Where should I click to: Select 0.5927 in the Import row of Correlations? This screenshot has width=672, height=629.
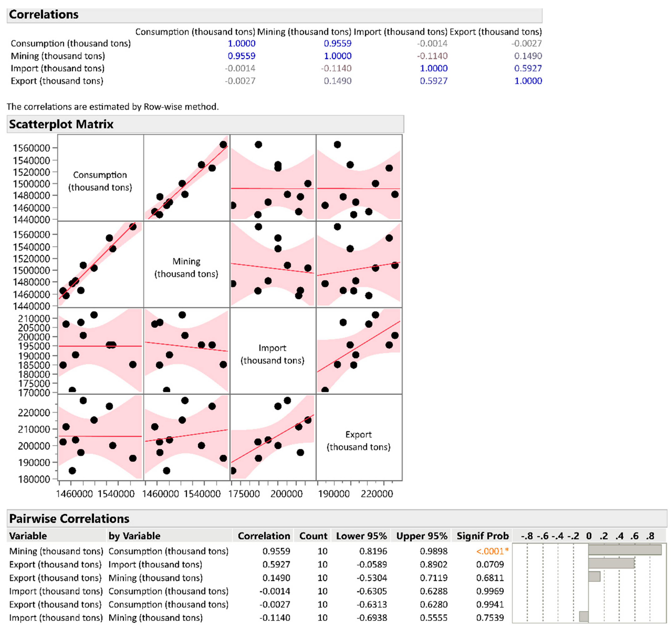pos(528,68)
